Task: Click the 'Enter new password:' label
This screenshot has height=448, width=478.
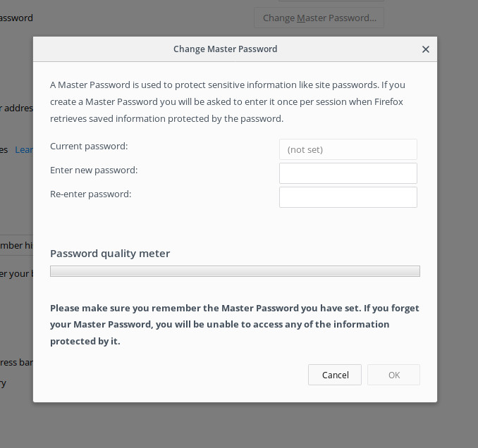Action: (x=94, y=170)
